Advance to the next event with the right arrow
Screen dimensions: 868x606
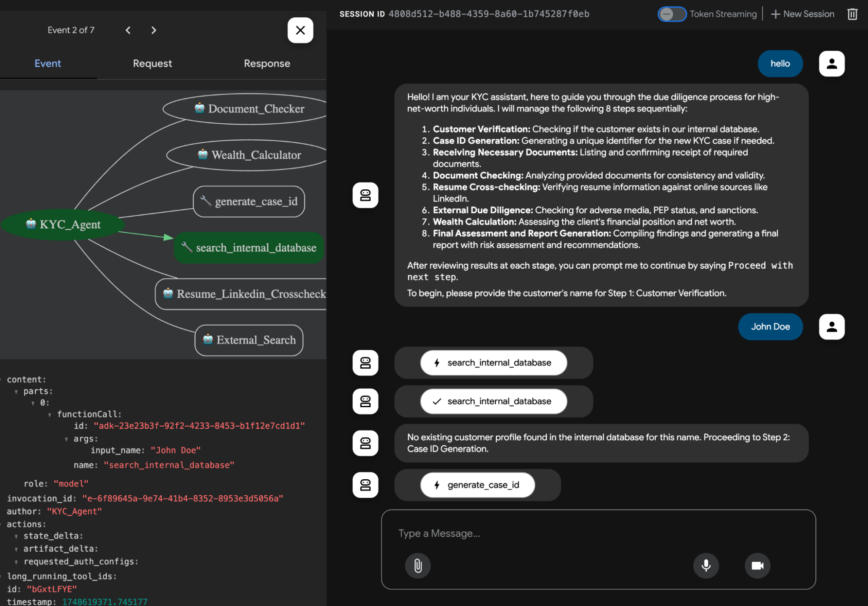pos(154,30)
